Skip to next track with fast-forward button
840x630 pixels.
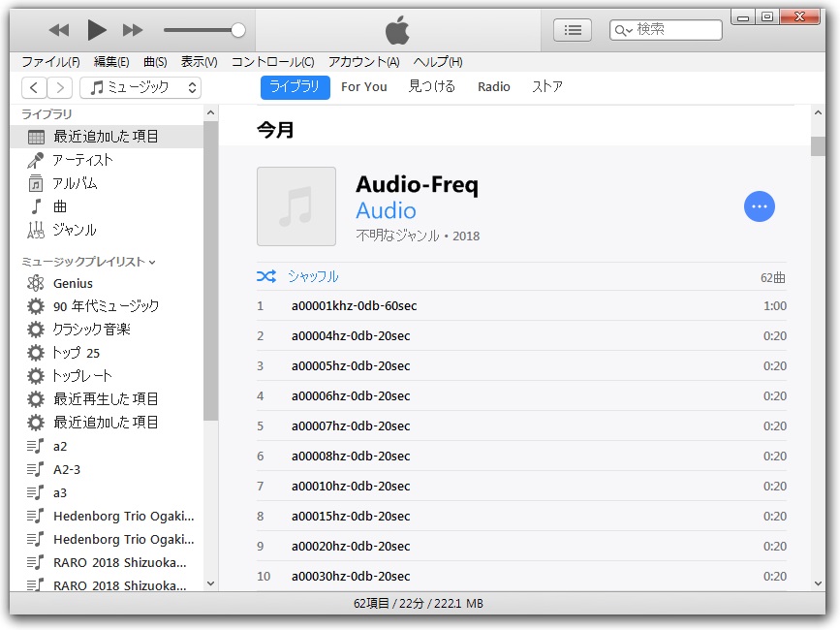(x=133, y=30)
